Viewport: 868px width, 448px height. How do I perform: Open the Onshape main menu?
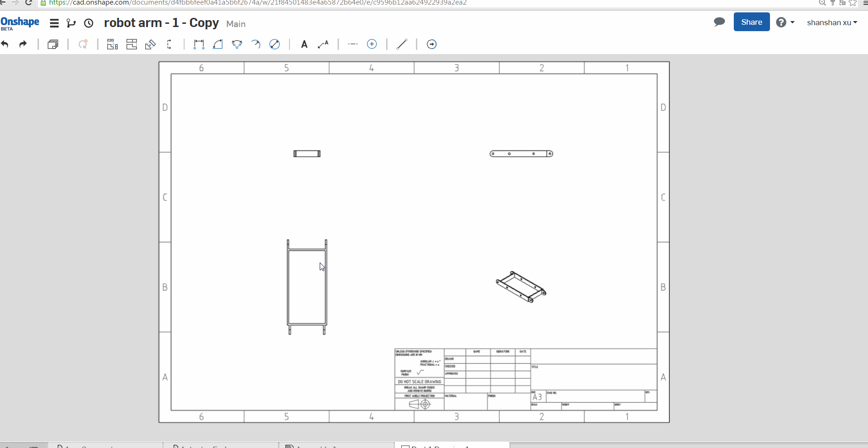click(x=54, y=23)
